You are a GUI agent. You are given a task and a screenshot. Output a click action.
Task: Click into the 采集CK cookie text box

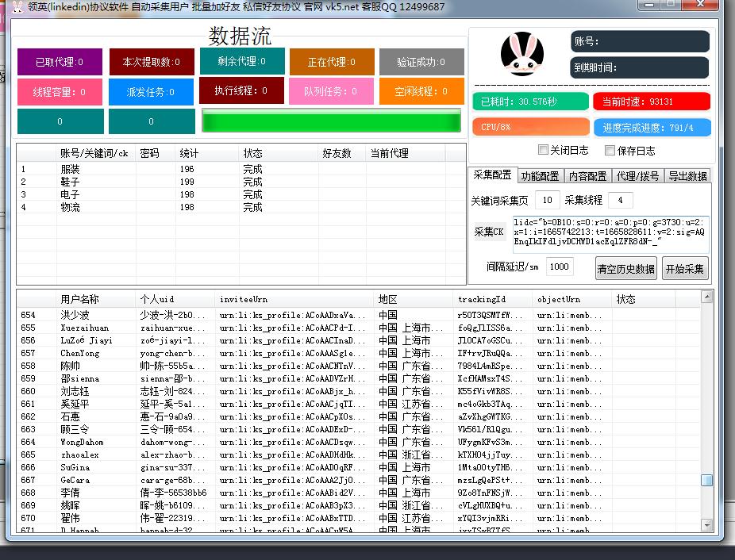610,232
